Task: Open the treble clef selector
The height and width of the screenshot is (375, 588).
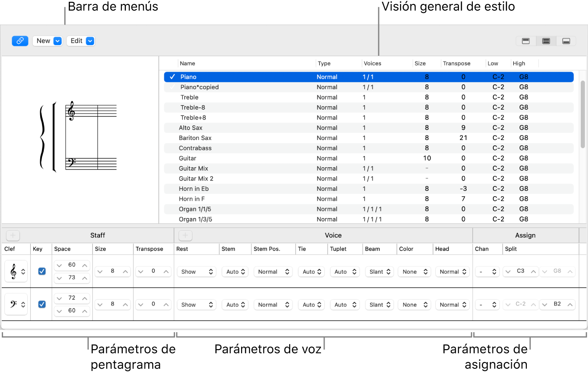Action: [16, 272]
